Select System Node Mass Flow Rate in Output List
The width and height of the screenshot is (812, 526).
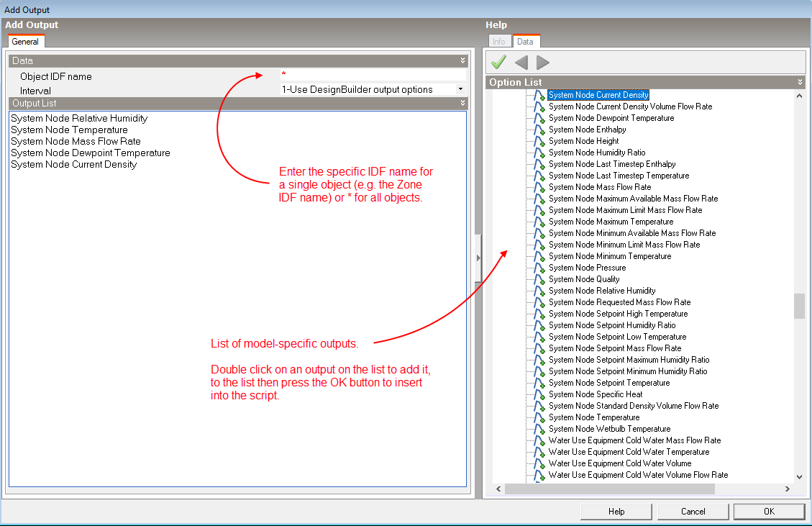tap(76, 142)
